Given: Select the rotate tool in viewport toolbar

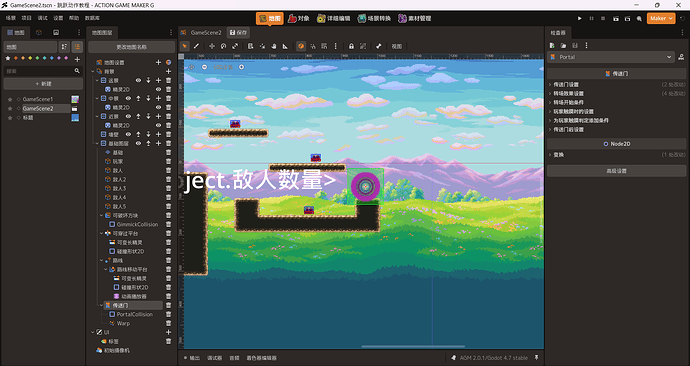Looking at the screenshot, I should pos(223,46).
